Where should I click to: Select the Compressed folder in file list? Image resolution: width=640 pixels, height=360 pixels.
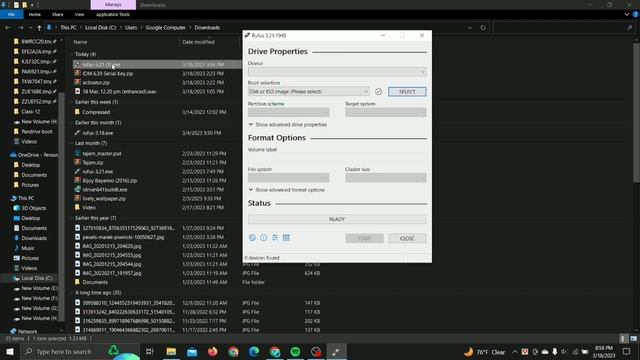click(x=96, y=112)
